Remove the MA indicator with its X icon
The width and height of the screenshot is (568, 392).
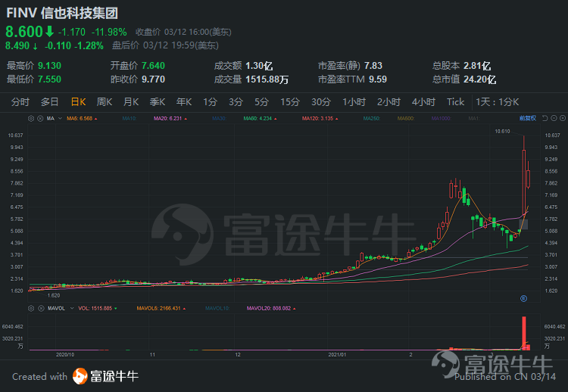40,118
